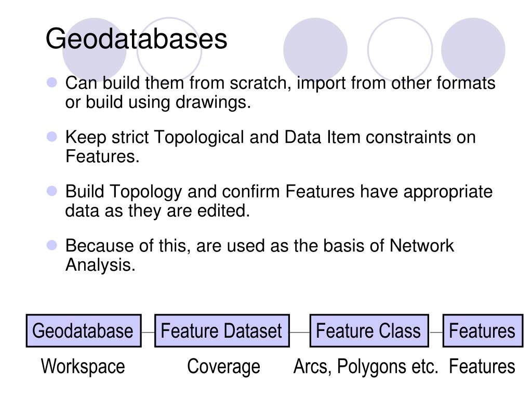Click the Geodatabase box in diagram
The width and height of the screenshot is (532, 399).
(x=84, y=331)
